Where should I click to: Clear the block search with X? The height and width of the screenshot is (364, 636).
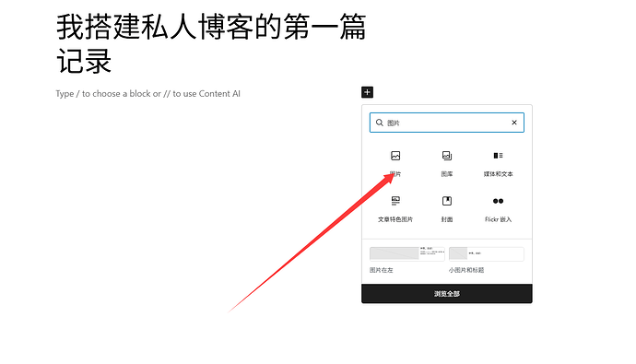click(514, 123)
